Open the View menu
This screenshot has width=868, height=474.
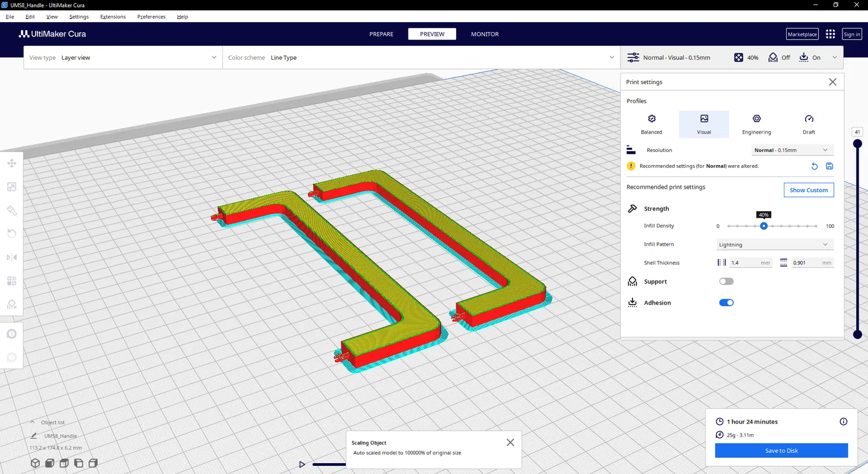[52, 17]
